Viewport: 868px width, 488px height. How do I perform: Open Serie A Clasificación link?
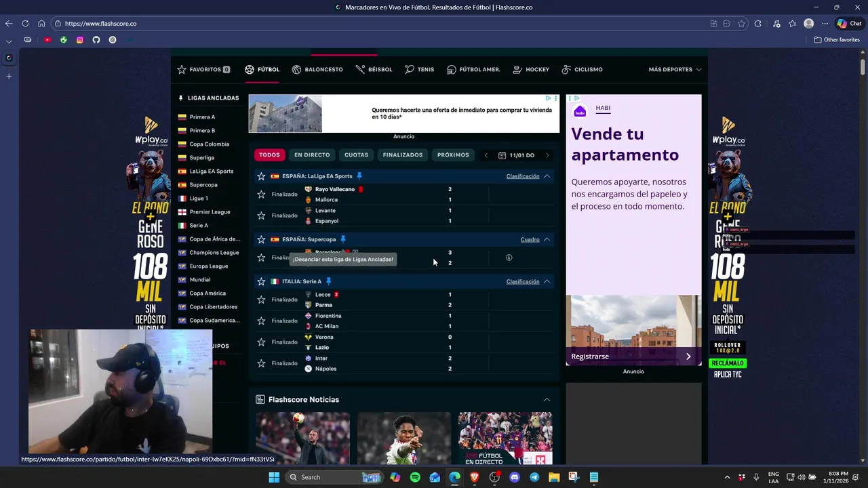pos(523,281)
